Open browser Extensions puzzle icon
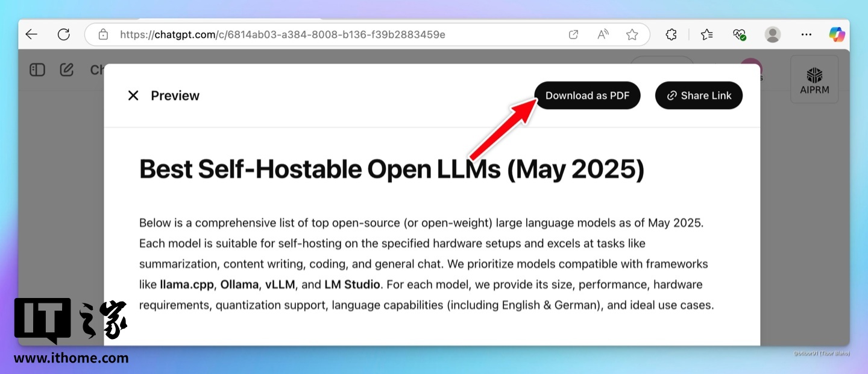868x374 pixels. pyautogui.click(x=671, y=34)
